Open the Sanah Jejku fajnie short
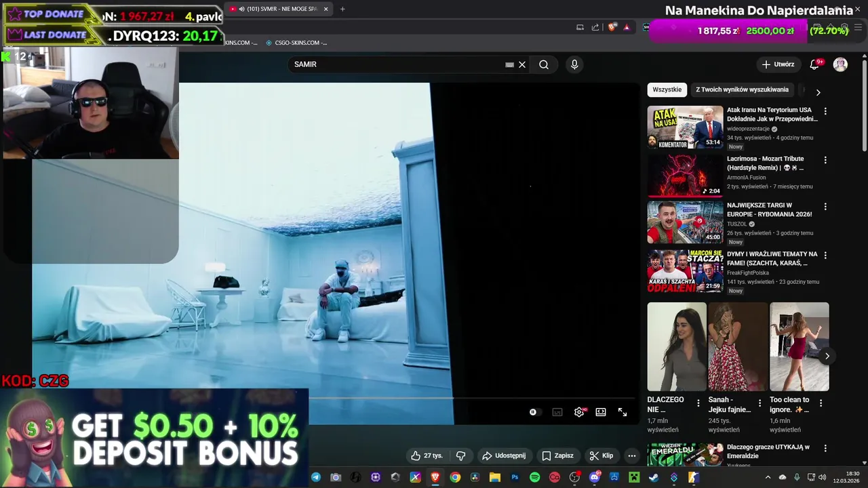This screenshot has width=868, height=488. pos(738,346)
